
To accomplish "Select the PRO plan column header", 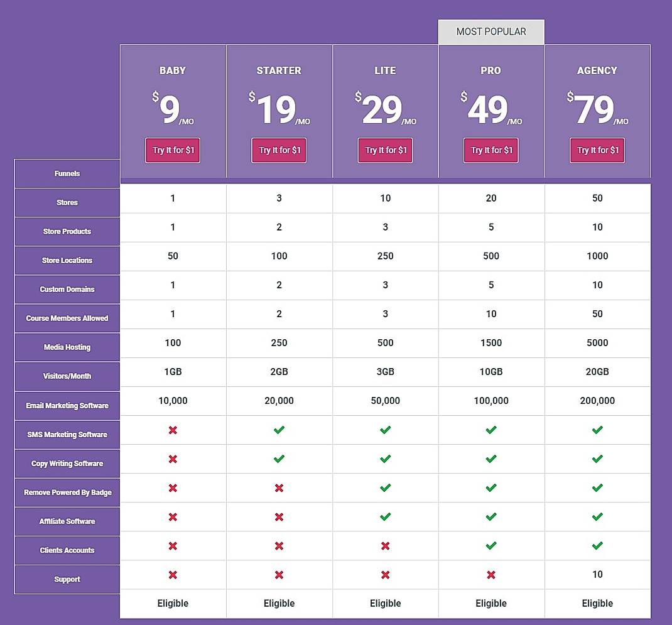I will coord(491,70).
